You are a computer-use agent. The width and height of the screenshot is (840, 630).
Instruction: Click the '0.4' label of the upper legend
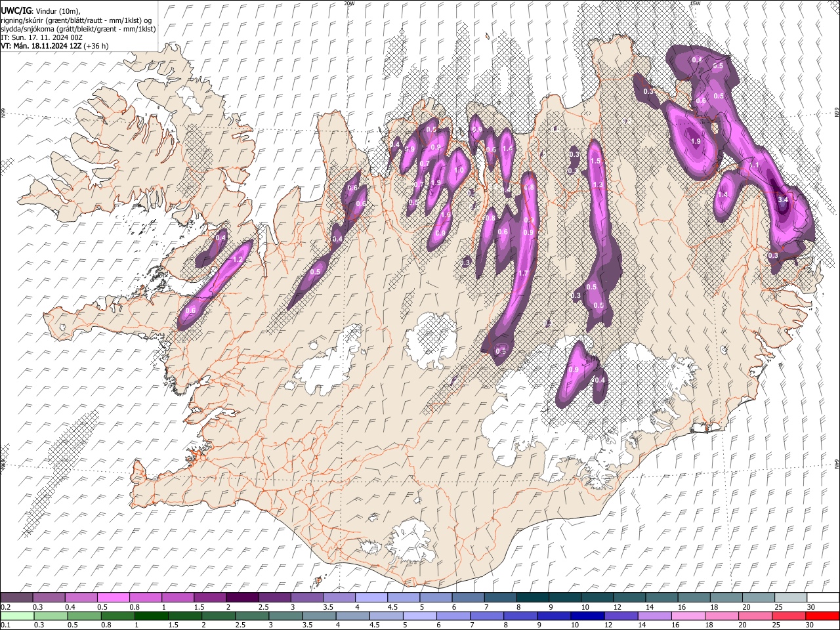[70, 607]
